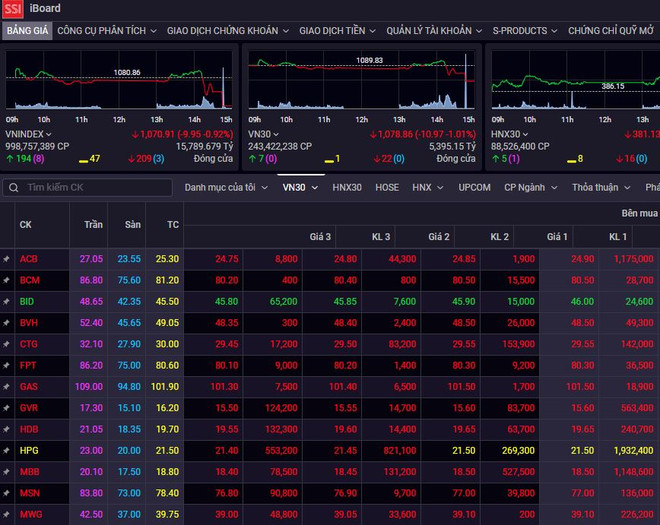The height and width of the screenshot is (525, 660).
Task: Pin the FPT stock row
Action: point(7,365)
